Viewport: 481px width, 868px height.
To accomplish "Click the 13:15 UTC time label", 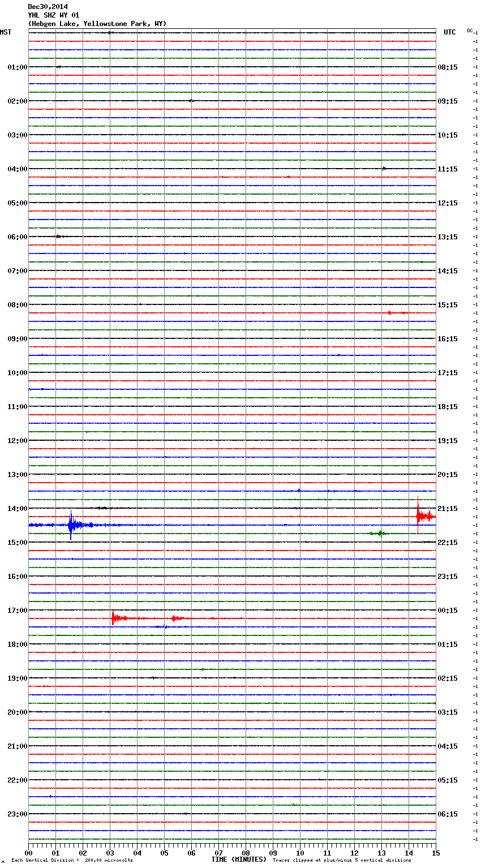I will point(448,237).
